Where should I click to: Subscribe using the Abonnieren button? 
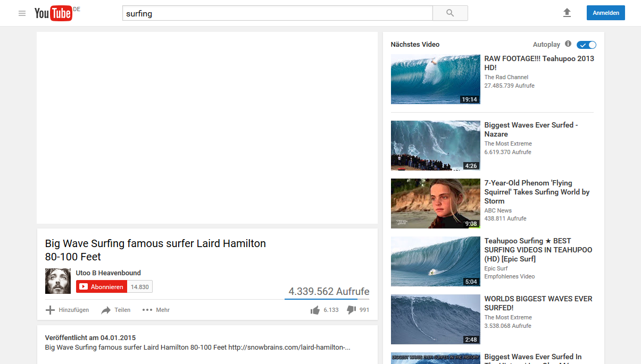(x=102, y=287)
